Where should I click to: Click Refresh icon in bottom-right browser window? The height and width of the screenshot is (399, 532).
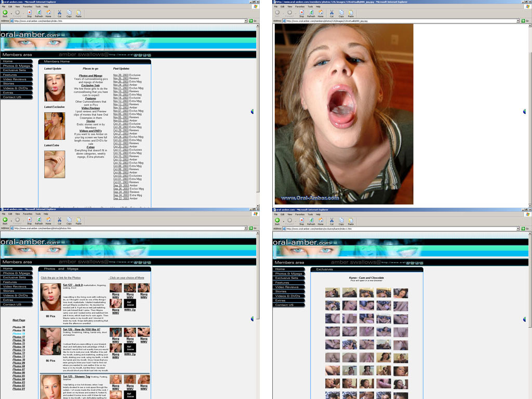(311, 221)
